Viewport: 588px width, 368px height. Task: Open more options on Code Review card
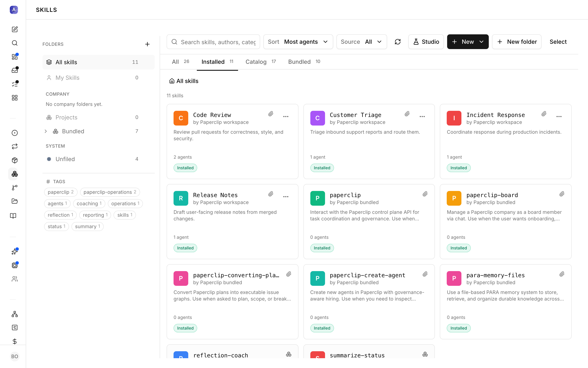286,117
